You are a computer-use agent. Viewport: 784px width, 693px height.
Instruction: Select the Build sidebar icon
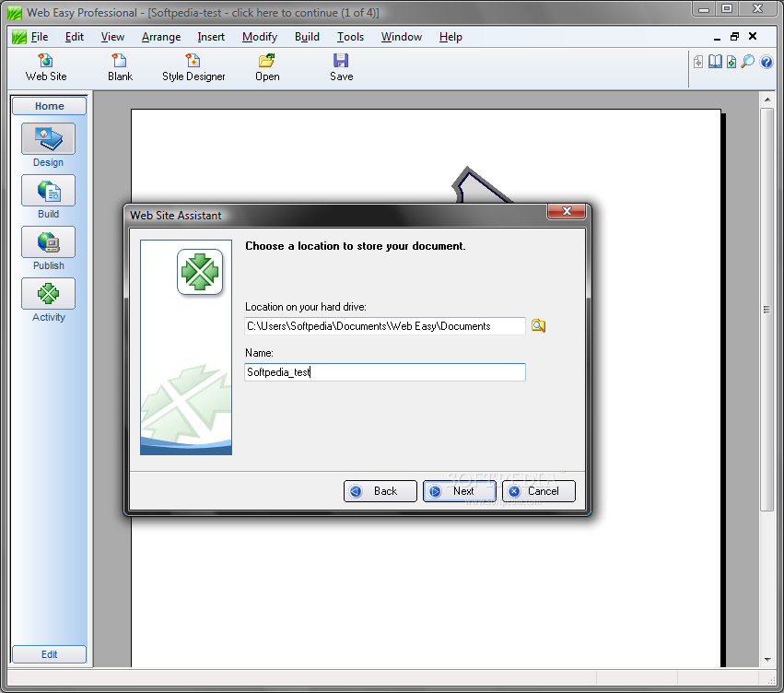click(x=48, y=190)
